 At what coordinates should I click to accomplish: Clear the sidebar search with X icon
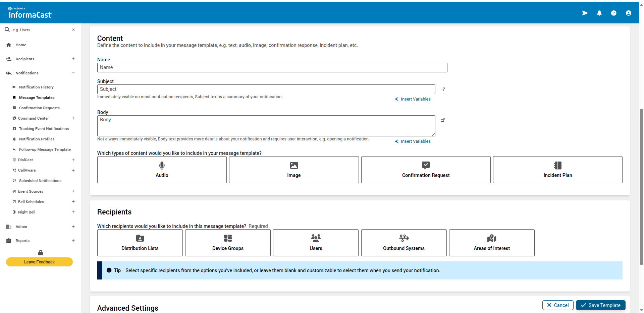[x=73, y=30]
